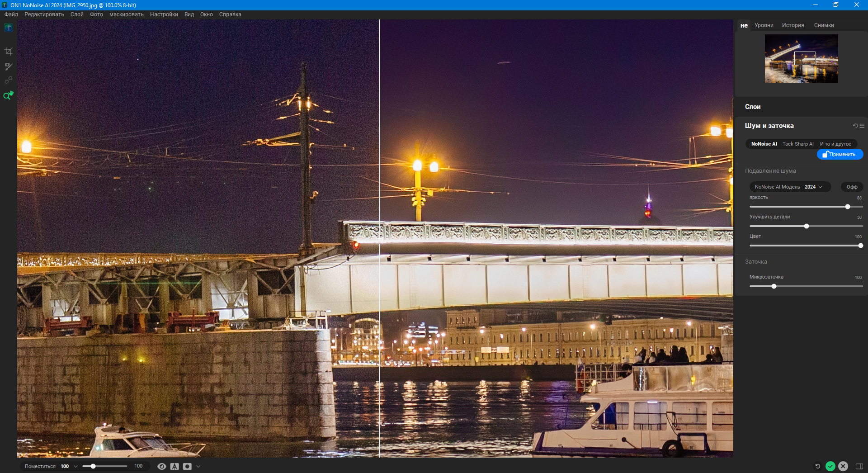Screen dimensions: 868x473
Task: Select the zoom and pan view tool
Action: tap(8, 95)
